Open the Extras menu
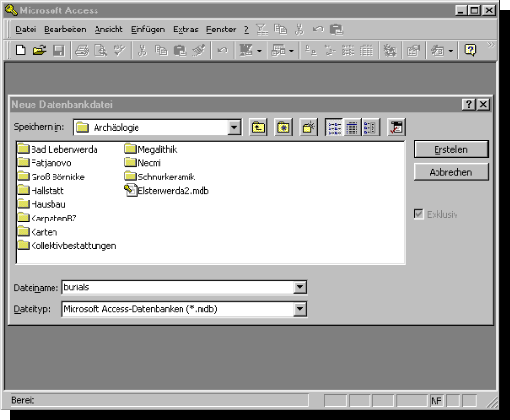The width and height of the screenshot is (510, 420). (185, 30)
